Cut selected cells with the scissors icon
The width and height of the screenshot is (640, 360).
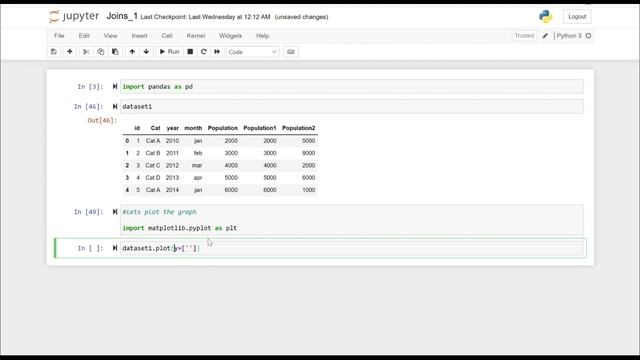[86, 52]
